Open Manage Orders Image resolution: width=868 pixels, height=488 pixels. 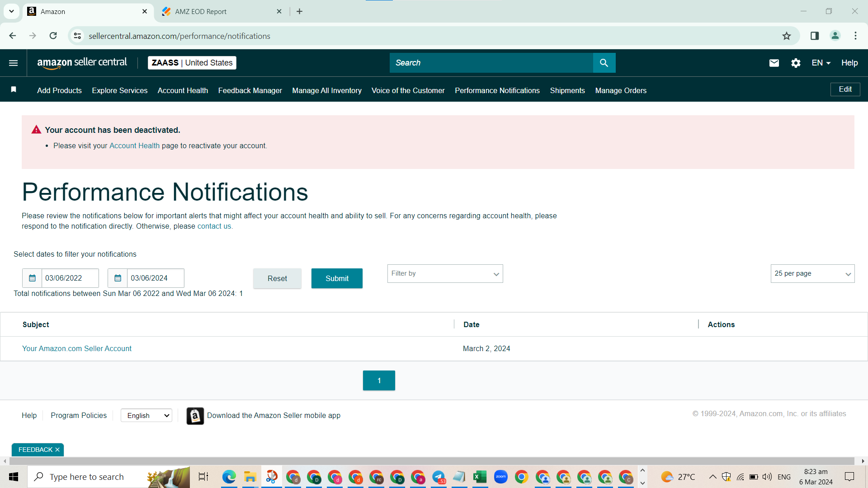[x=621, y=90]
